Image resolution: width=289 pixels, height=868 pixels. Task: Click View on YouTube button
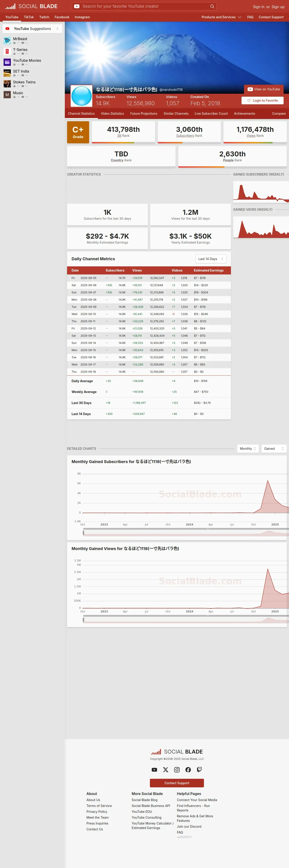coord(264,89)
